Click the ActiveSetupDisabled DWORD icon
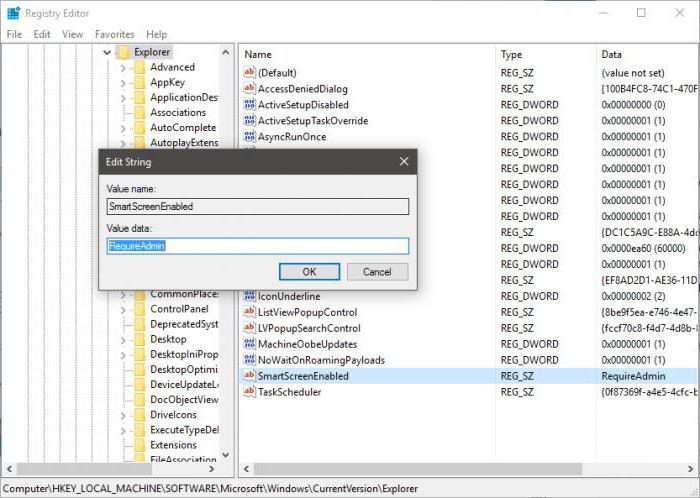Image resolution: width=700 pixels, height=498 pixels. (250, 104)
